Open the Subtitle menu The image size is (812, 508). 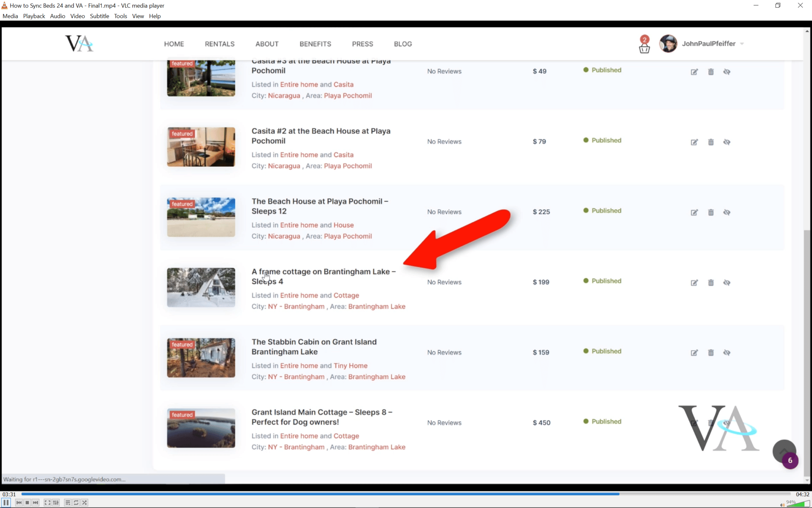[99, 16]
